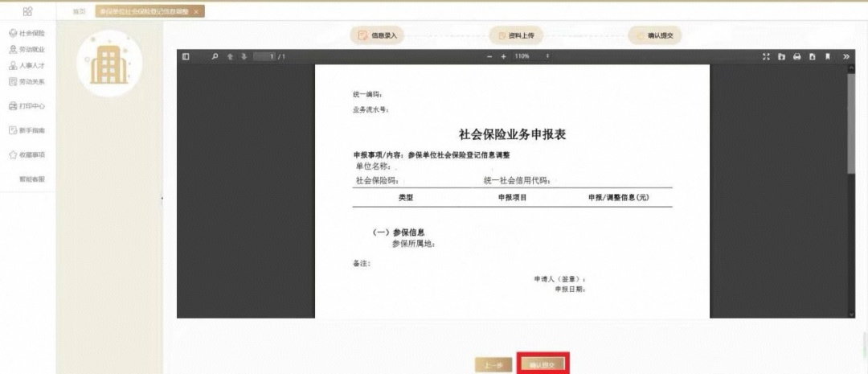The height and width of the screenshot is (374, 868).
Task: Open the 110% zoom level dropdown
Action: [532, 56]
